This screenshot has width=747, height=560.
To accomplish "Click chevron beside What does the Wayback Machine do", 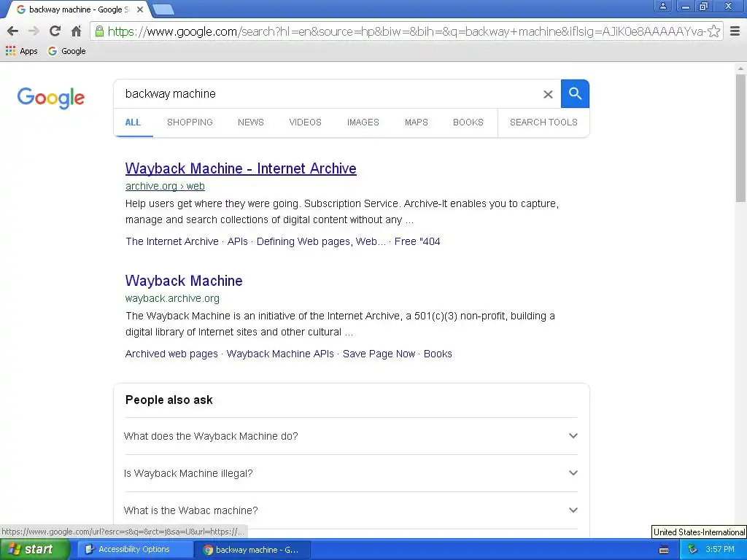I will 573,436.
